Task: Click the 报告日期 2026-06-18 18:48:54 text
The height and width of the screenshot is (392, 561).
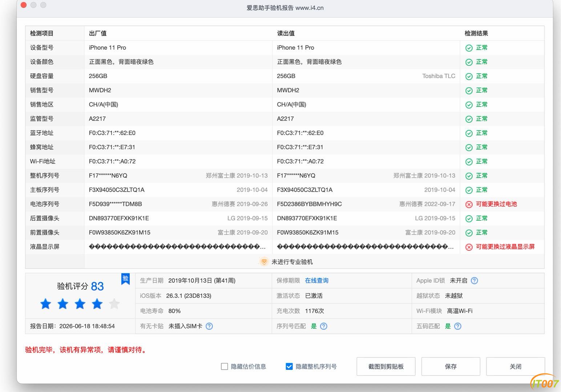Action: click(72, 326)
